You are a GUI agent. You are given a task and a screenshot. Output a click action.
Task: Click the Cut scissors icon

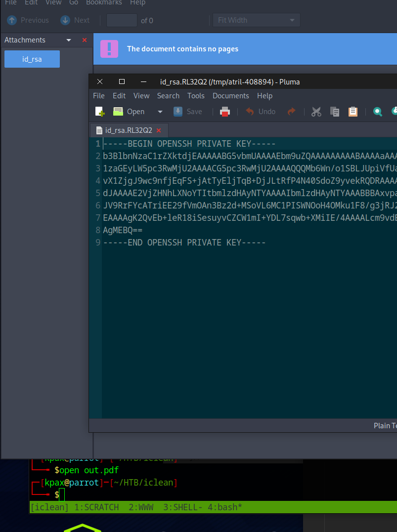coord(316,112)
